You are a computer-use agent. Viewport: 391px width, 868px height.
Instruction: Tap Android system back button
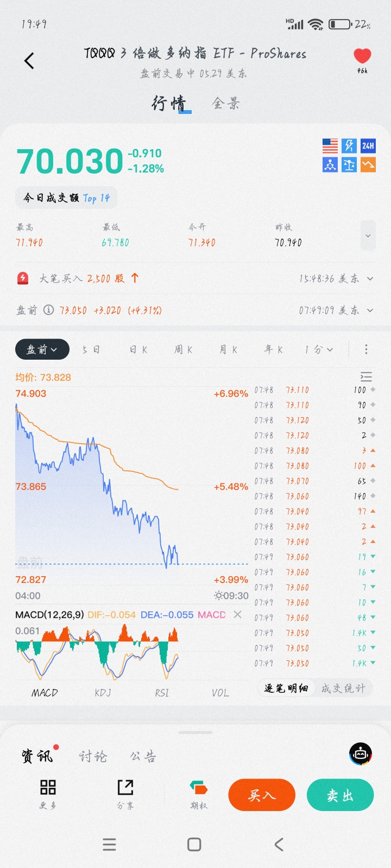[279, 844]
